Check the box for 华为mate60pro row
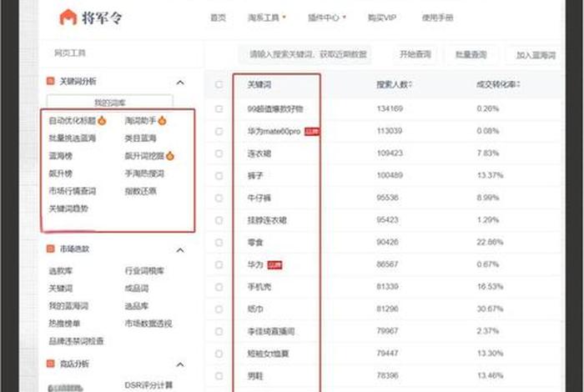Screen dimensions: 584x392 coord(219,131)
